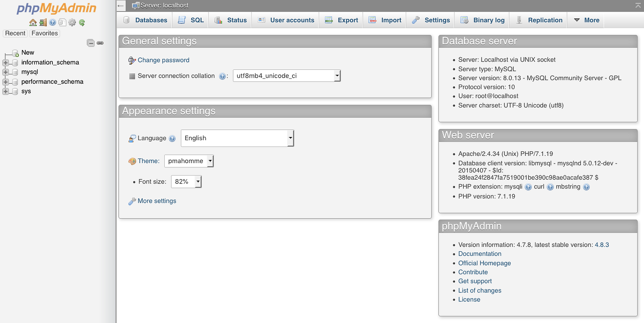Go to the Import tab
This screenshot has height=323, width=644.
pos(385,20)
